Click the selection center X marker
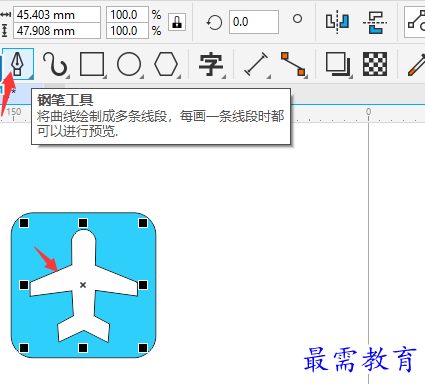The width and height of the screenshot is (425, 391). tap(83, 285)
